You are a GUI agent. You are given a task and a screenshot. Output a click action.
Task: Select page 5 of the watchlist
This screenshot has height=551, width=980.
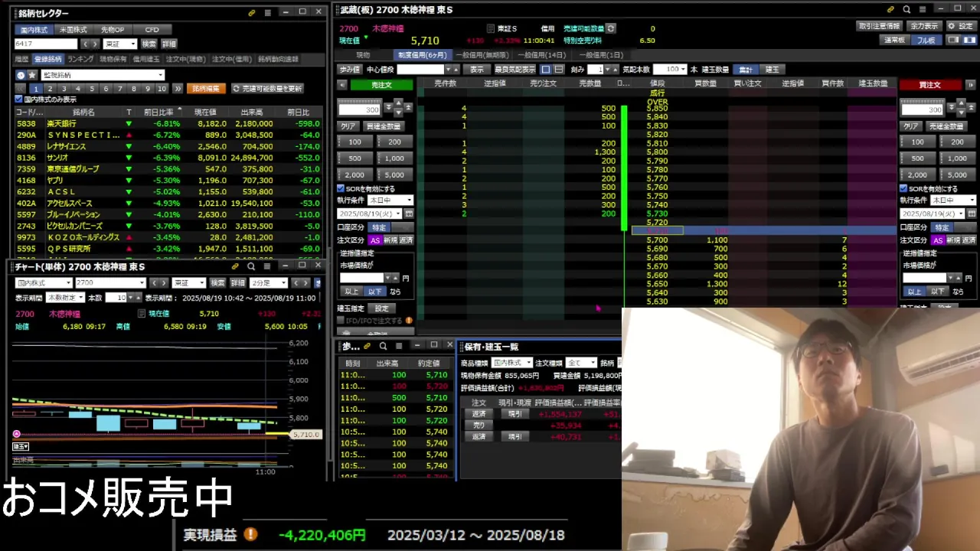click(91, 89)
